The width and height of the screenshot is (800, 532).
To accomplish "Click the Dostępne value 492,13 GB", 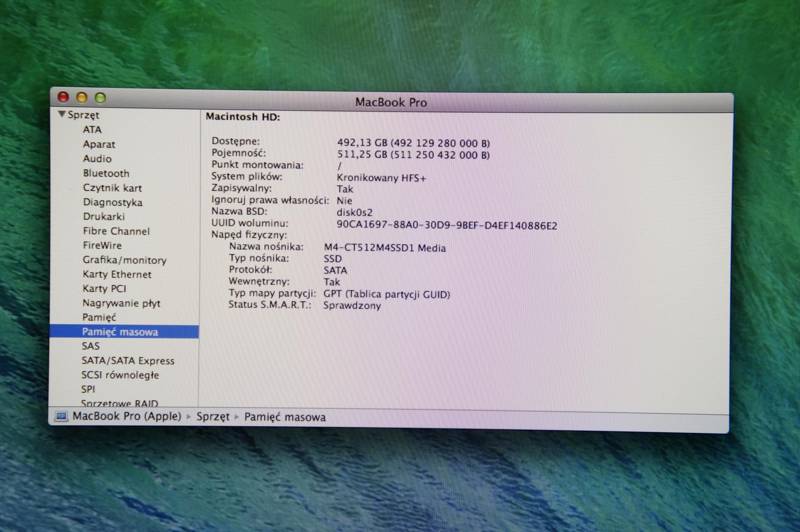I will [413, 143].
